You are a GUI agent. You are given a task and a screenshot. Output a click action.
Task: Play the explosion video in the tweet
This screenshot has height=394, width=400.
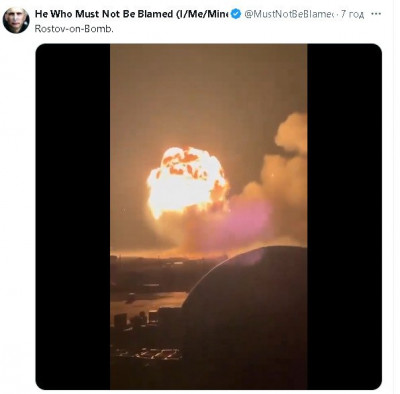coord(209,217)
